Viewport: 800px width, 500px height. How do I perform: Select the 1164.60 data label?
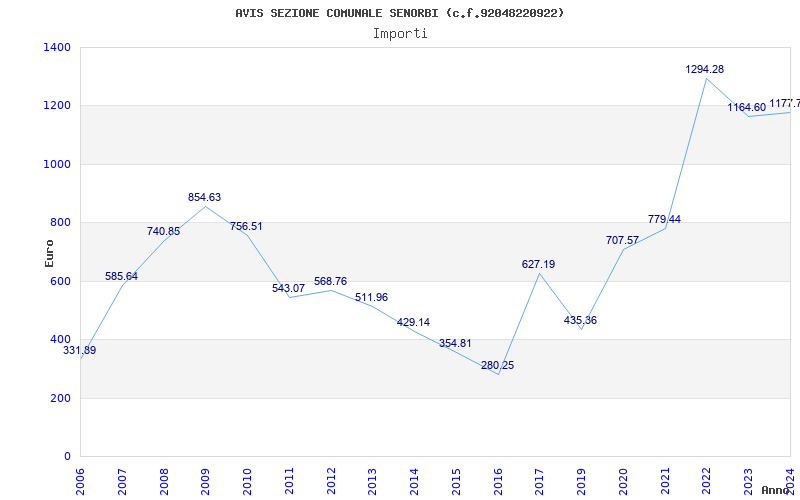pyautogui.click(x=746, y=108)
